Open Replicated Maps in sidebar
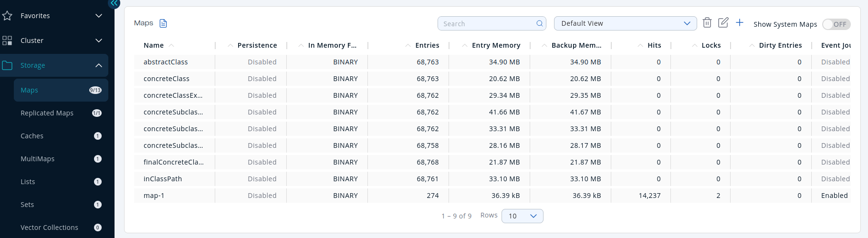 (x=47, y=113)
